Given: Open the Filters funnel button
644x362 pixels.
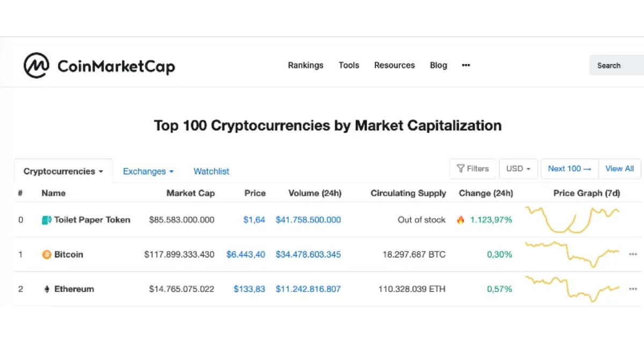Looking at the screenshot, I should (x=473, y=168).
